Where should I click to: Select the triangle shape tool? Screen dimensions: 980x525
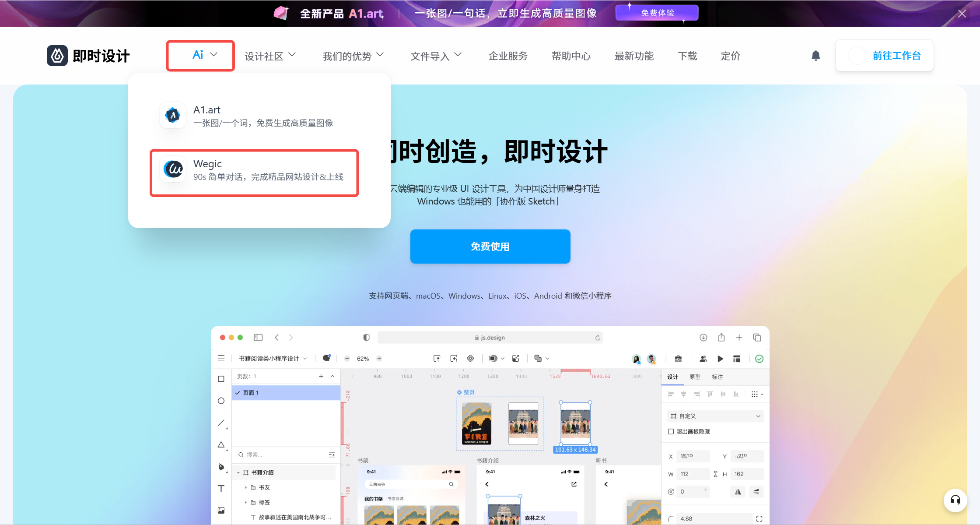coord(221,444)
